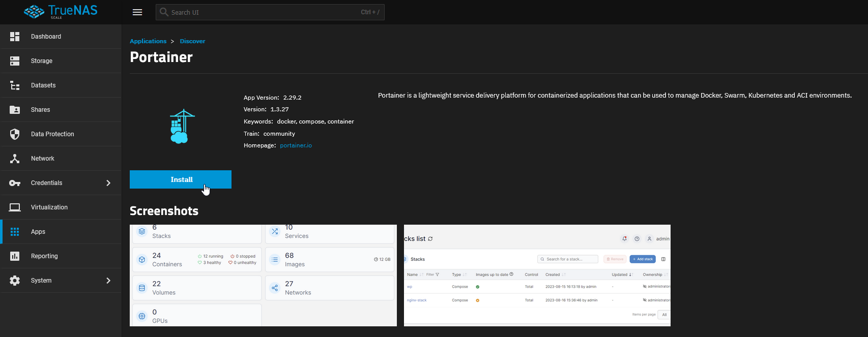Screen dimensions: 868x337
Task: Open the stacks list screenshot
Action: point(537,275)
